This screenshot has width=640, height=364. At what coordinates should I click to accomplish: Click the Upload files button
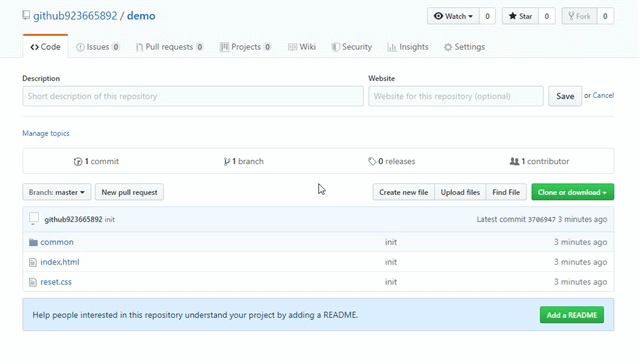[x=460, y=192]
